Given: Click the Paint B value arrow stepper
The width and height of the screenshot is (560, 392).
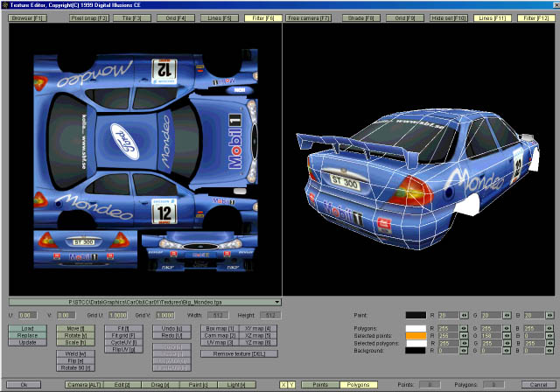Looking at the screenshot, I should pos(549,315).
